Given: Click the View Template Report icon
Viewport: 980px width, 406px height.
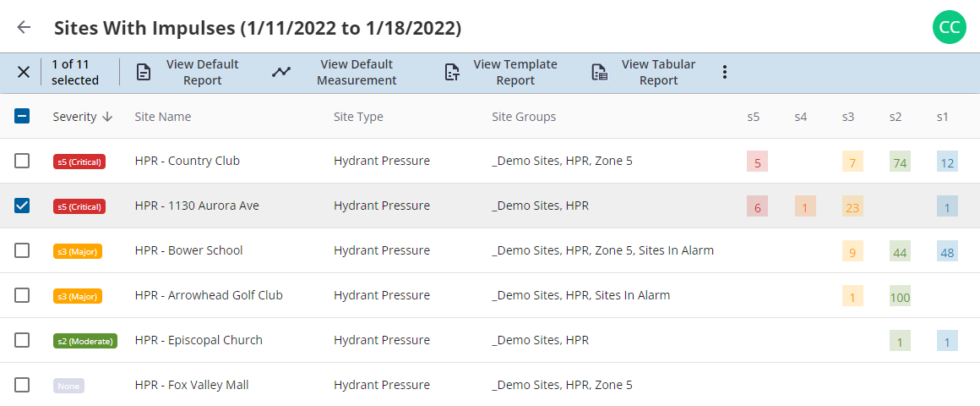Looking at the screenshot, I should click(452, 73).
